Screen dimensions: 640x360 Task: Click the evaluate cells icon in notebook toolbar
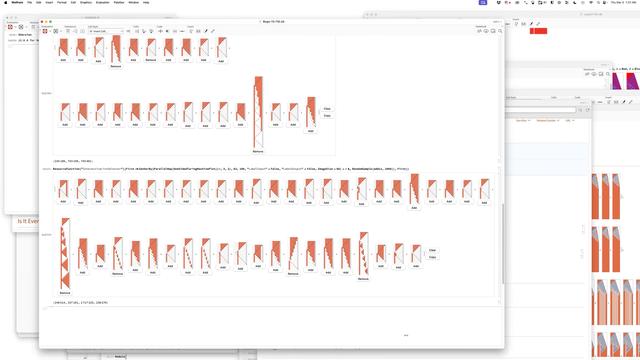pos(45,31)
